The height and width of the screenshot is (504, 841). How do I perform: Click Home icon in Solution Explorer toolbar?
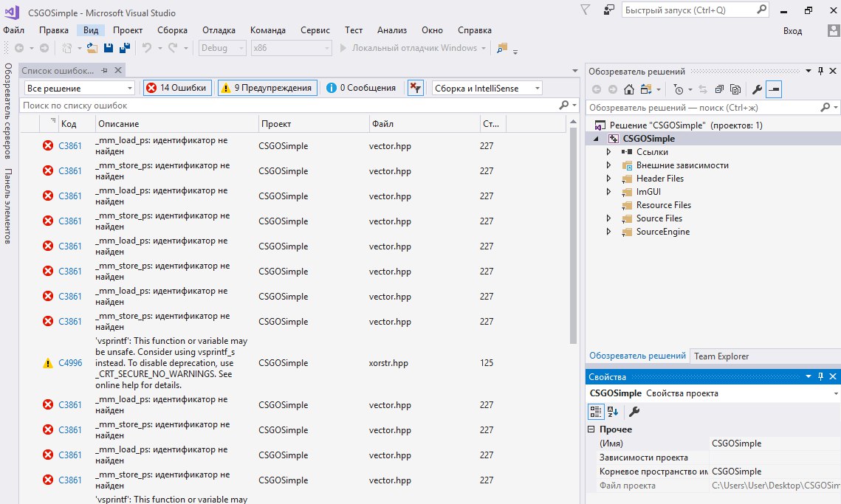pos(629,89)
